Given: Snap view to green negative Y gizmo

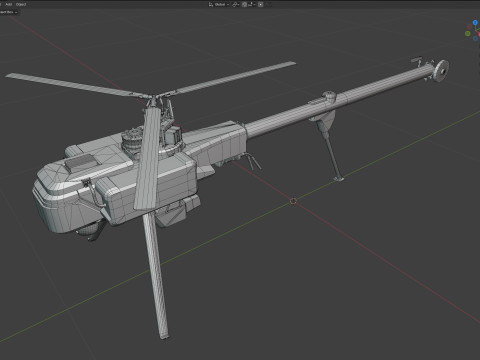Looking at the screenshot, I should click(x=468, y=33).
